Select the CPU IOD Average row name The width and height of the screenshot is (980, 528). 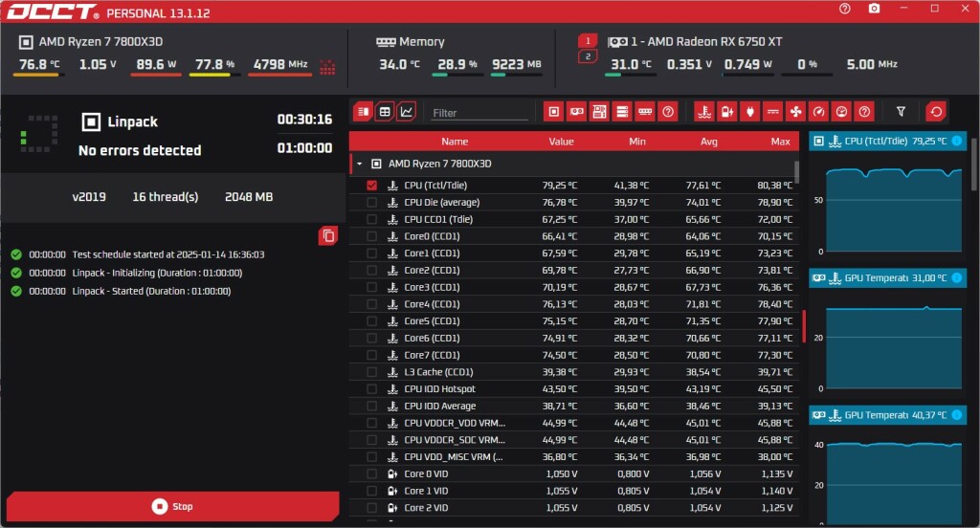tap(440, 406)
